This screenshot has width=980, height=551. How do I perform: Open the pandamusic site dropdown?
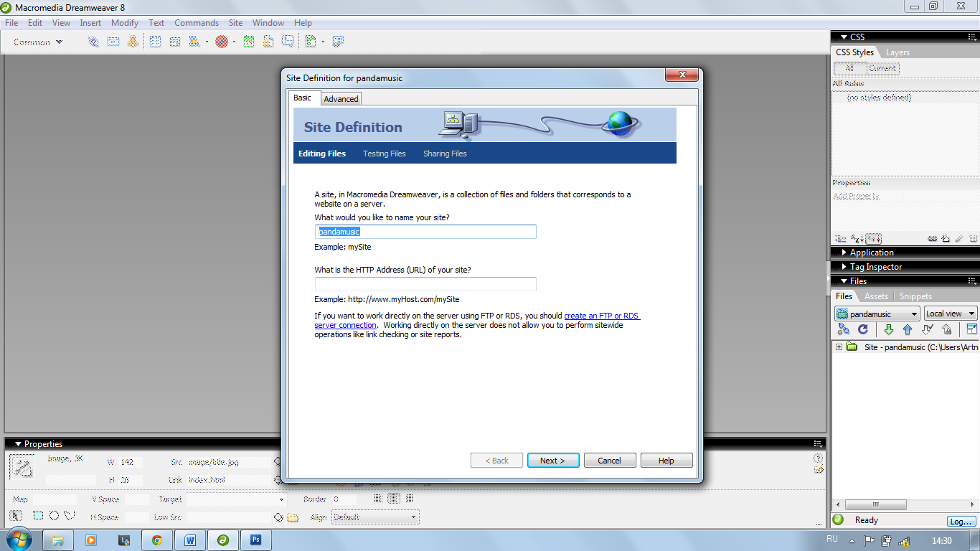point(877,314)
